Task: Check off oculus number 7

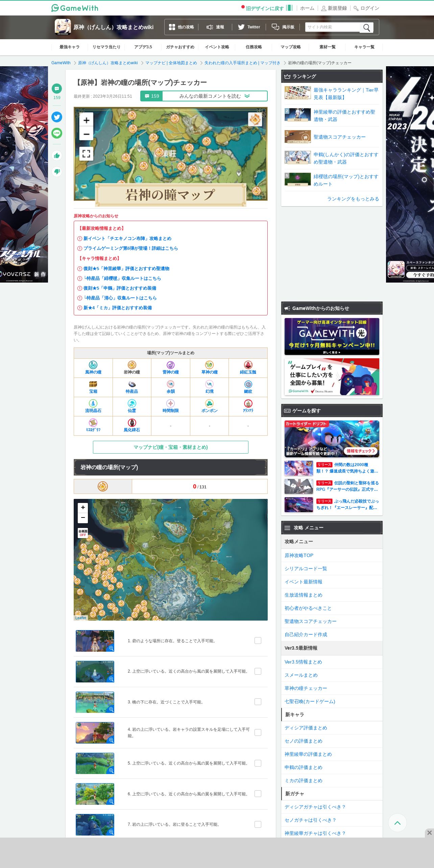Action: click(258, 824)
